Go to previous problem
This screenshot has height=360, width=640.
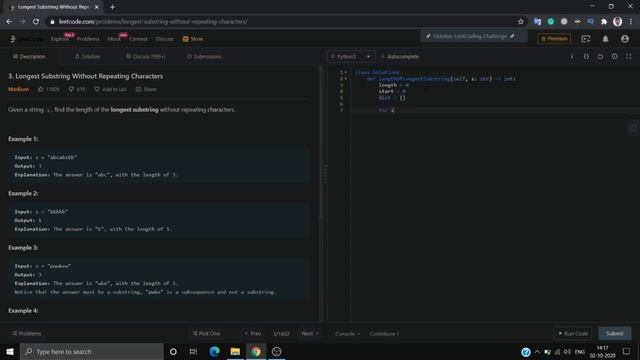click(253, 333)
